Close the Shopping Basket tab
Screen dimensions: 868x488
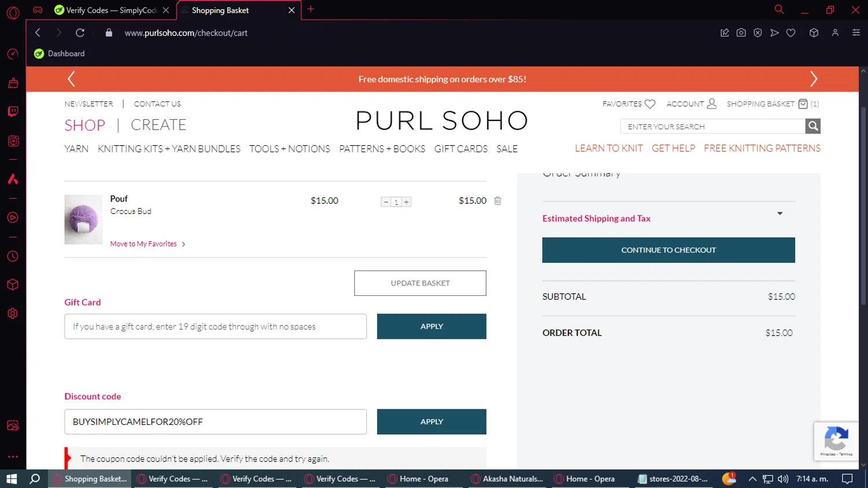coord(291,10)
